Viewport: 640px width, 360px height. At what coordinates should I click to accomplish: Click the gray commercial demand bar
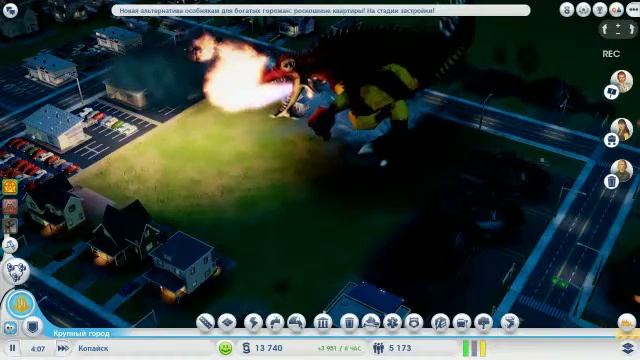[474, 349]
